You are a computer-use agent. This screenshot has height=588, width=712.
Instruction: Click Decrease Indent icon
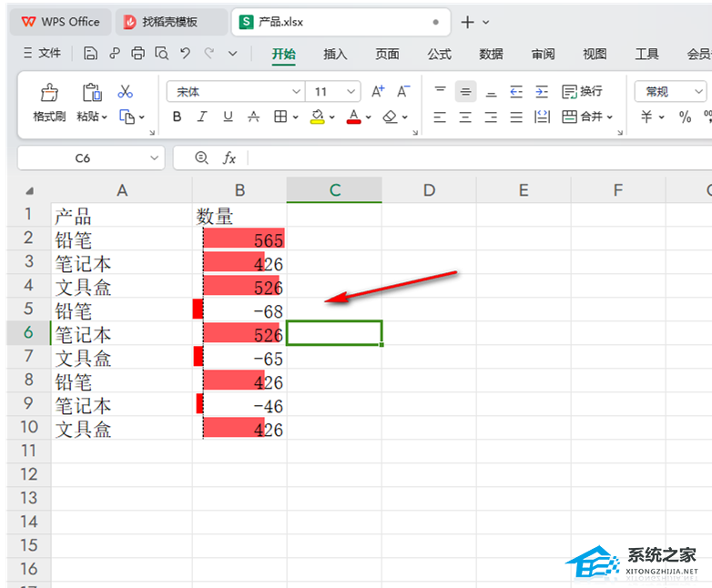[x=516, y=92]
